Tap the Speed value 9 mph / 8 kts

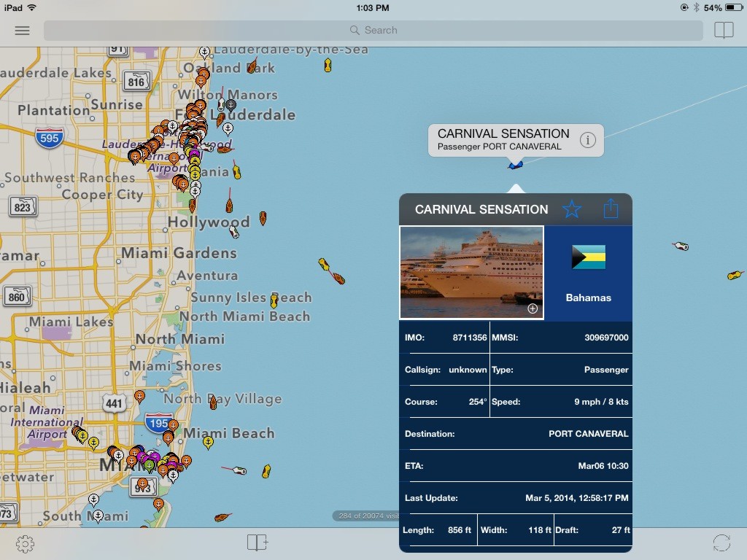[x=601, y=402]
